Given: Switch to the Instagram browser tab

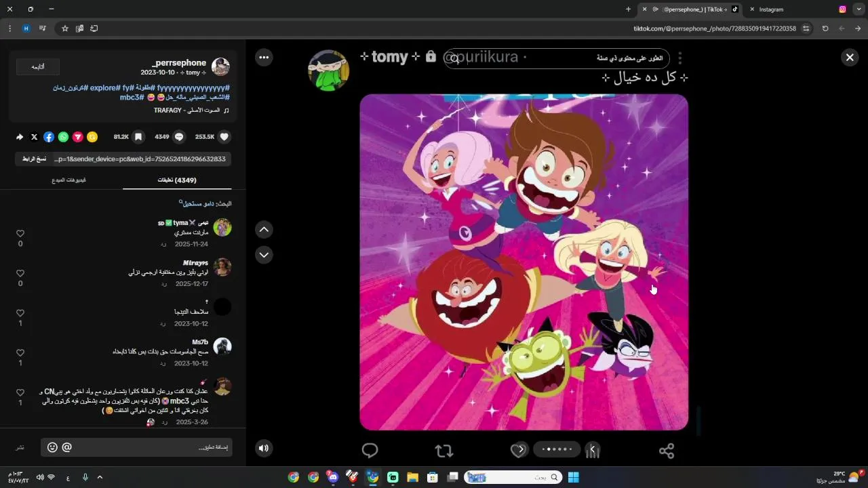Looking at the screenshot, I should (799, 9).
